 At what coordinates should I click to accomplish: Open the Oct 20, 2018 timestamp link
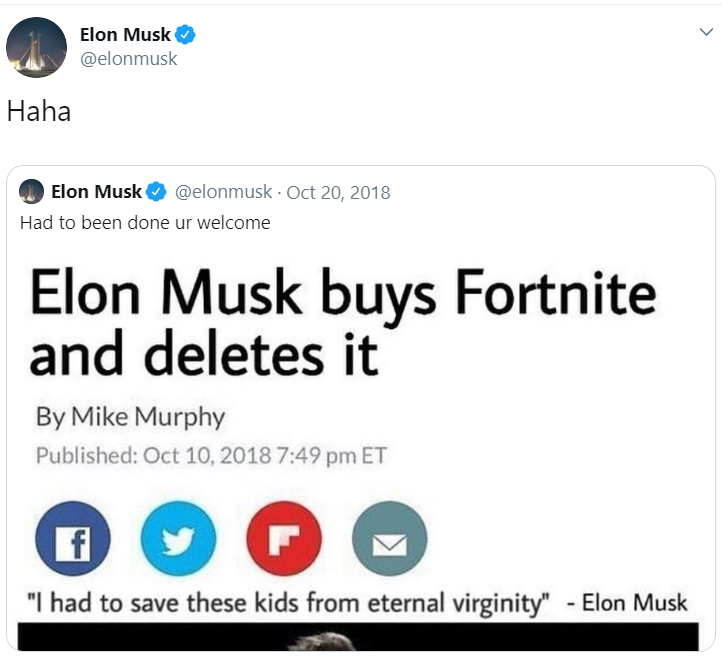pos(338,192)
